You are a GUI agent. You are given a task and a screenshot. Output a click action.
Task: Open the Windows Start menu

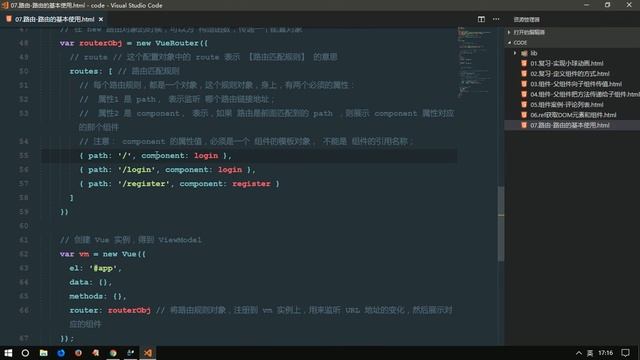(8, 353)
